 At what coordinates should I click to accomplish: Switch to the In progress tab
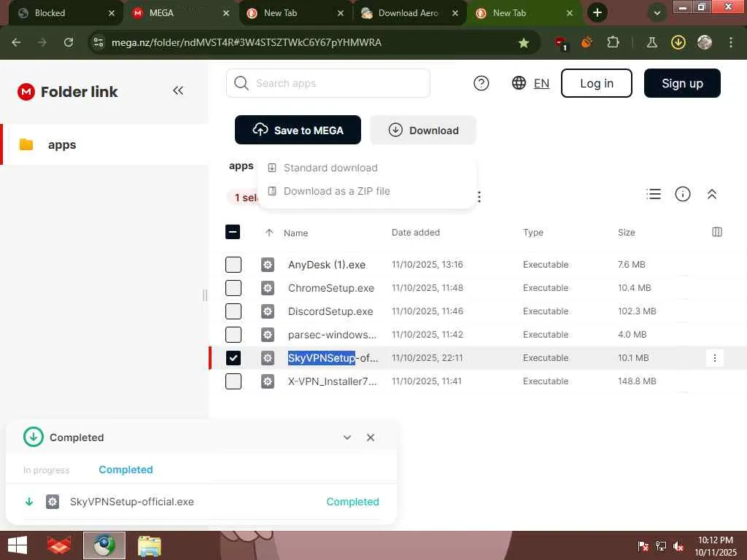click(46, 470)
